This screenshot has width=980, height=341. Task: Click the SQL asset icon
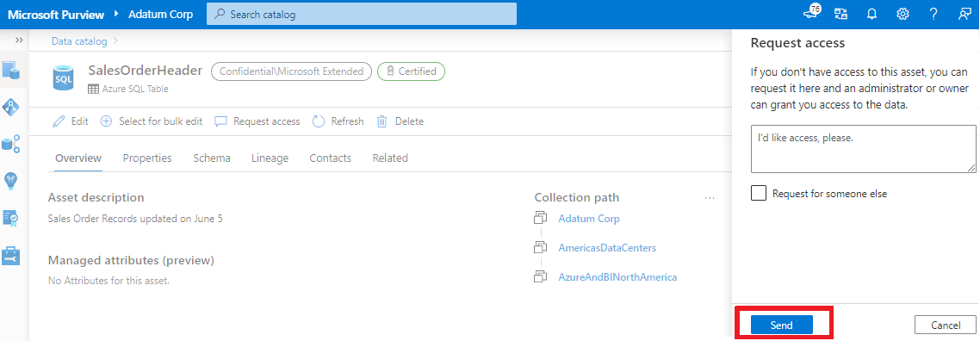click(64, 77)
